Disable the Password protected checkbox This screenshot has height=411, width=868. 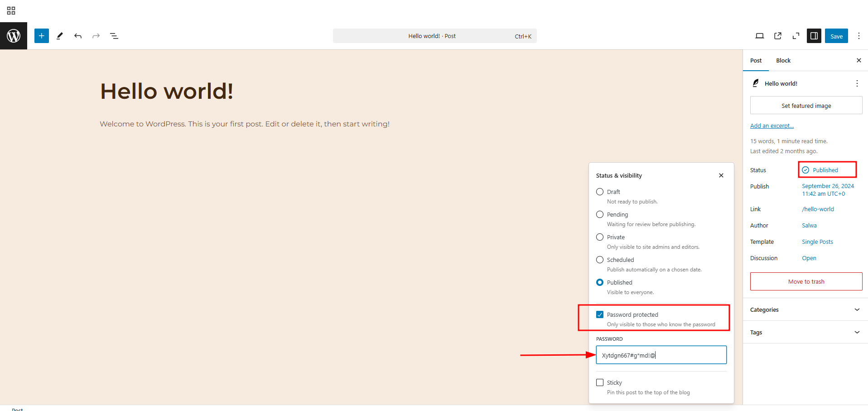click(x=600, y=314)
